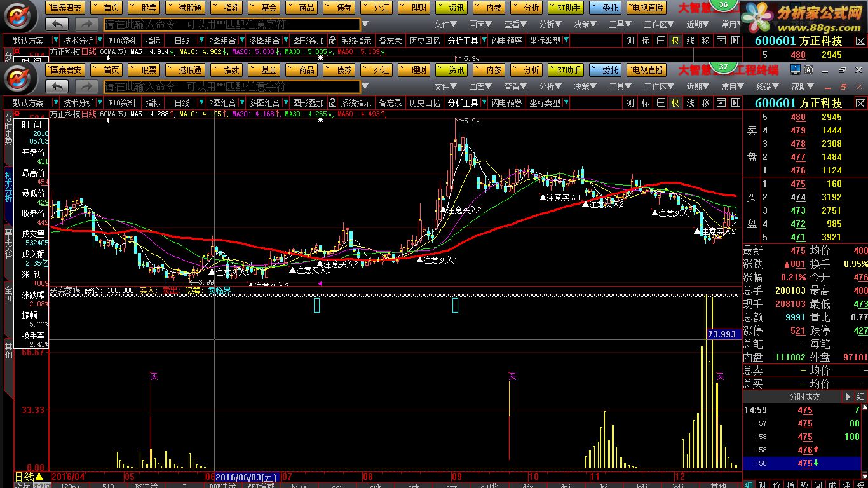Open the 工具 menu in back window
This screenshot has width=868, height=488.
tap(620, 24)
